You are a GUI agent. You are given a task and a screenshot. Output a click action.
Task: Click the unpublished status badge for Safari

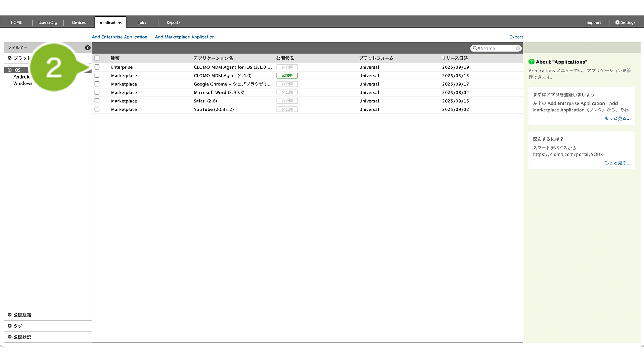point(287,101)
